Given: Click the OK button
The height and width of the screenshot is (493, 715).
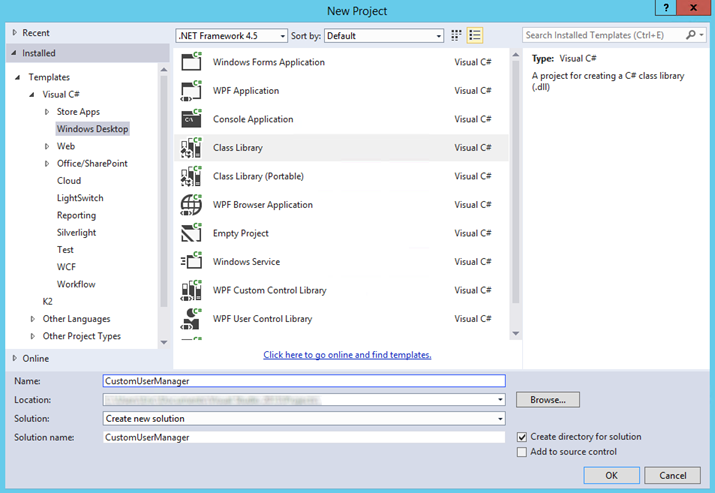Looking at the screenshot, I should [611, 475].
